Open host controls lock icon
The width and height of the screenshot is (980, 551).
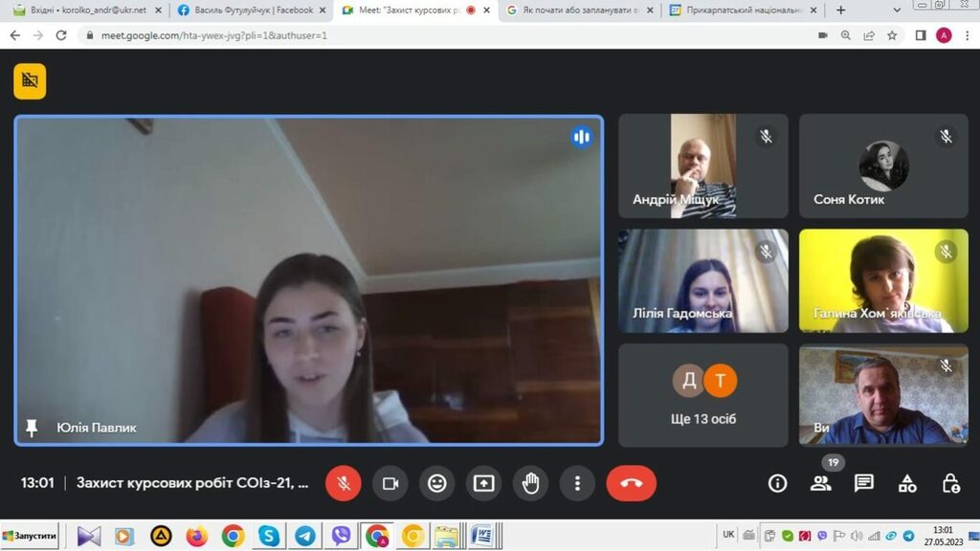pos(950,483)
